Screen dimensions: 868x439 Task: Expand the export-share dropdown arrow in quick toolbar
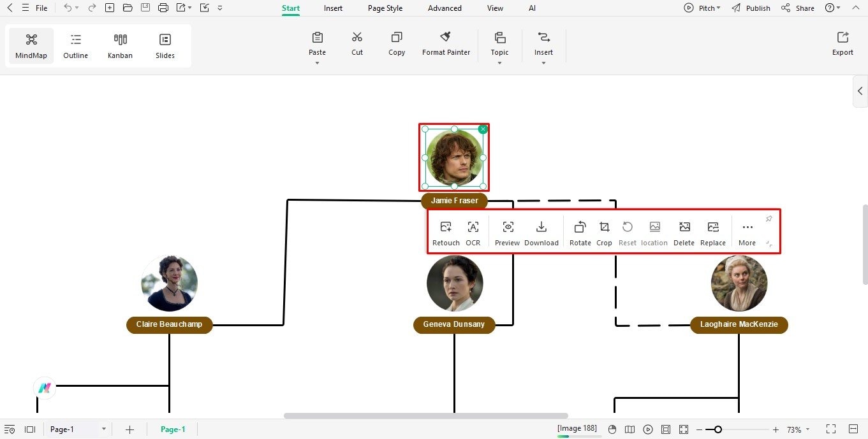pyautogui.click(x=190, y=8)
